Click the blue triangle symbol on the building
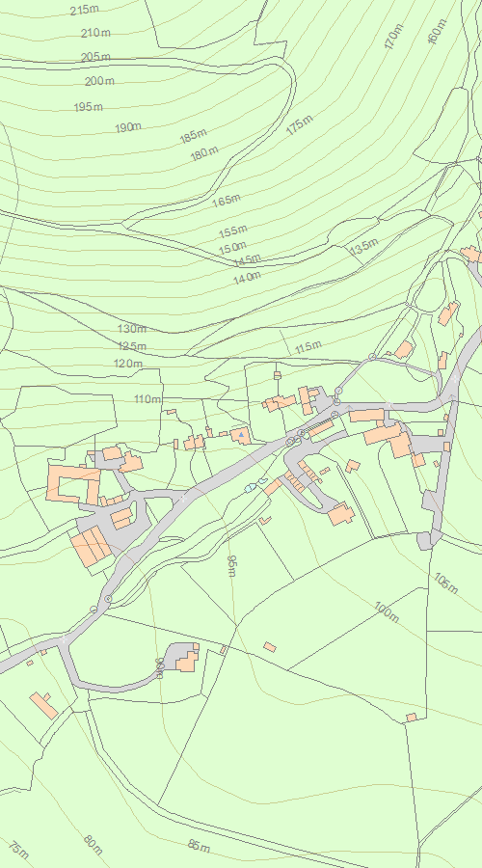The image size is (482, 868). [x=241, y=436]
